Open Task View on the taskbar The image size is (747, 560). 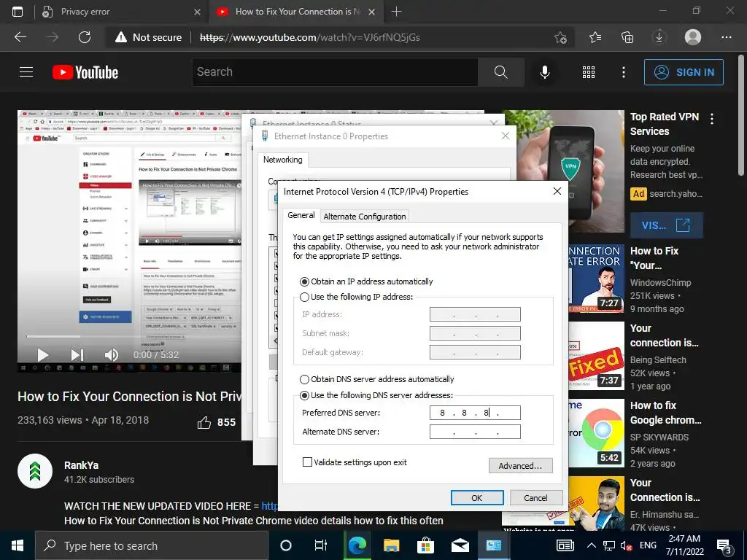321,545
